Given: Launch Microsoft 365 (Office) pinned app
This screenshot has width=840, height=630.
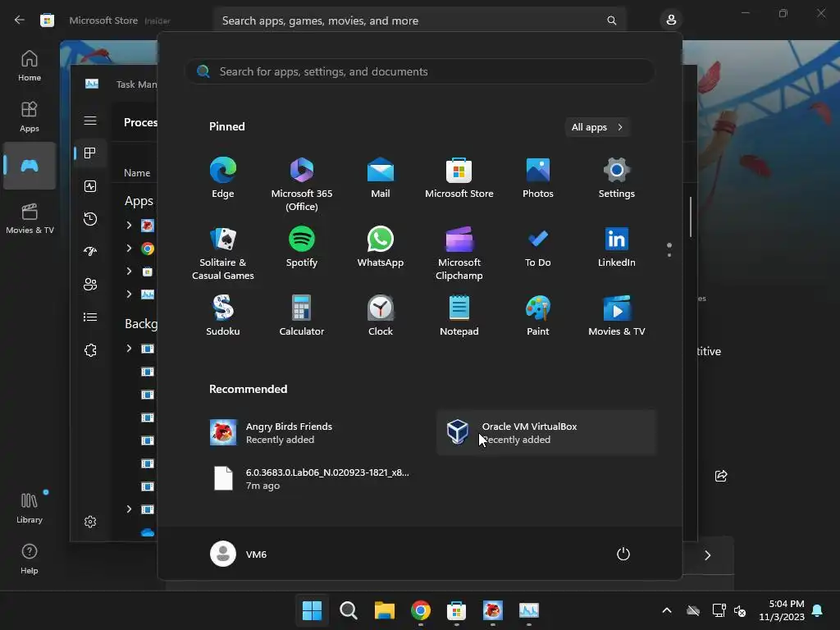Looking at the screenshot, I should pyautogui.click(x=302, y=185).
